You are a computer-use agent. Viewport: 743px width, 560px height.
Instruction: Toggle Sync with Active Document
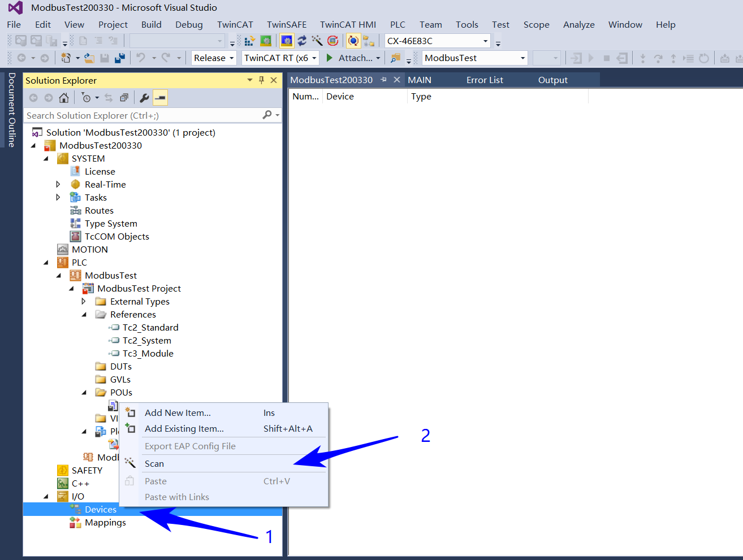(x=107, y=98)
